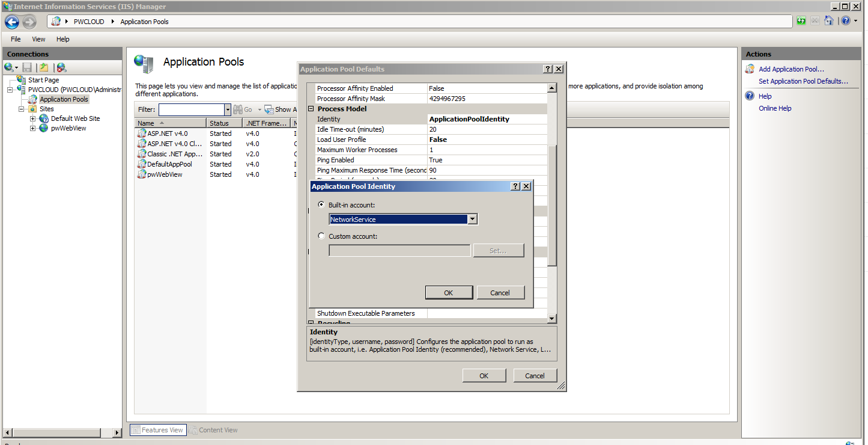868x445 pixels.
Task: Click the grayed Stop icon in toolbar
Action: point(815,20)
